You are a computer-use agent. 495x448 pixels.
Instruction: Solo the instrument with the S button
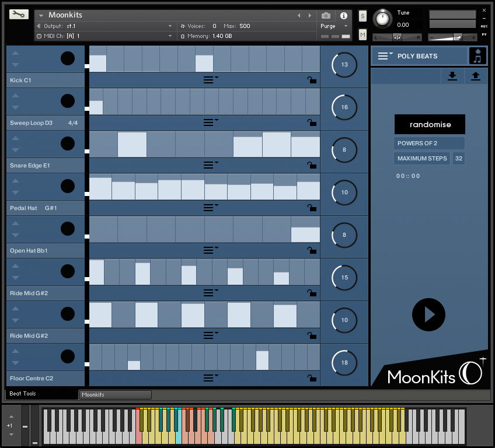point(363,16)
